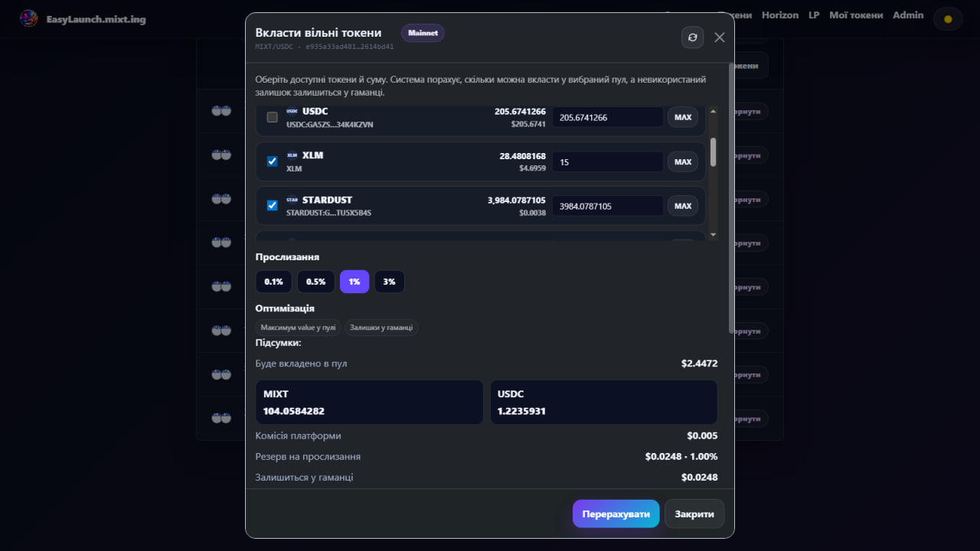Viewport: 980px width, 551px height.
Task: Click the EasyLaunch logo icon
Action: point(28,18)
